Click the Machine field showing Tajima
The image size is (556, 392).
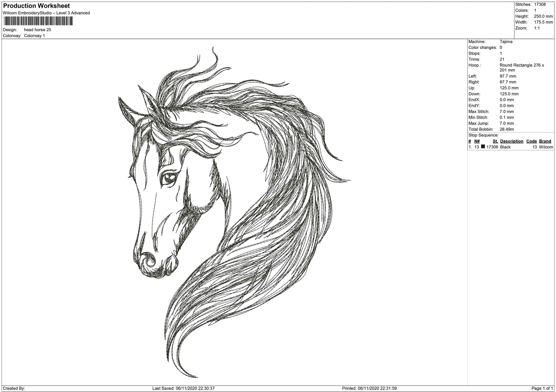(506, 41)
